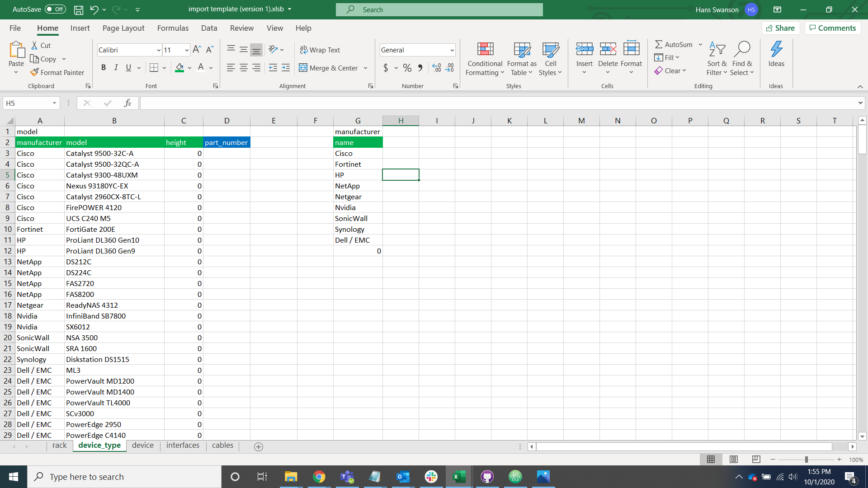Toggle Wrap Text for the cell
868x488 pixels.
point(320,50)
